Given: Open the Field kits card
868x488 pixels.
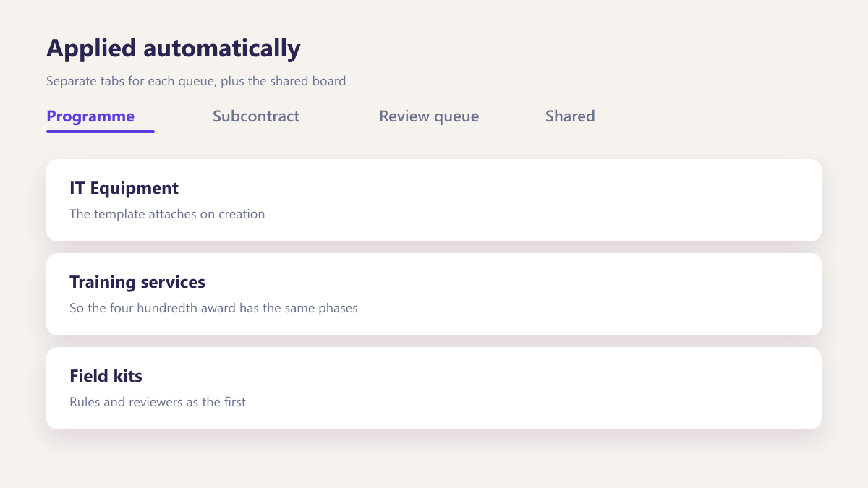Looking at the screenshot, I should pos(434,388).
